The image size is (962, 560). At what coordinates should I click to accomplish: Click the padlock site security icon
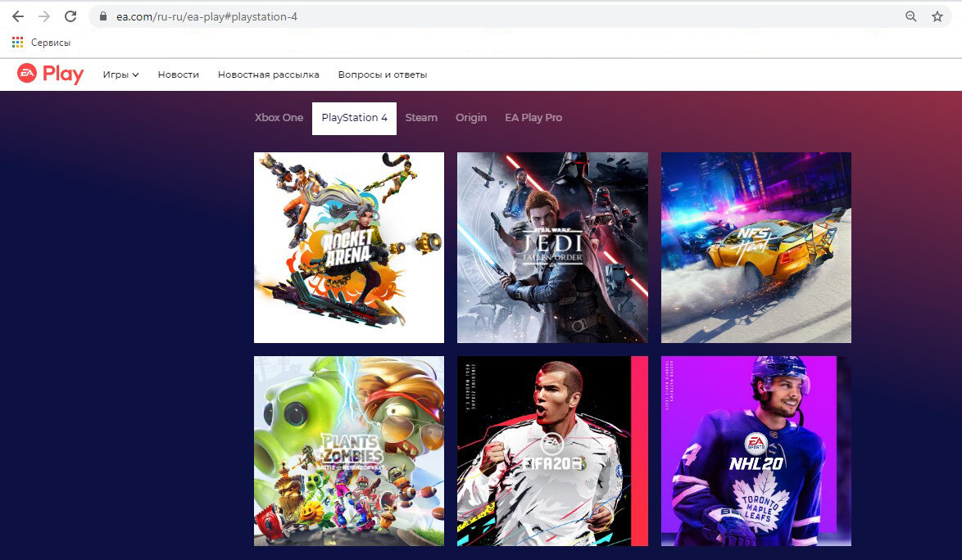click(103, 16)
